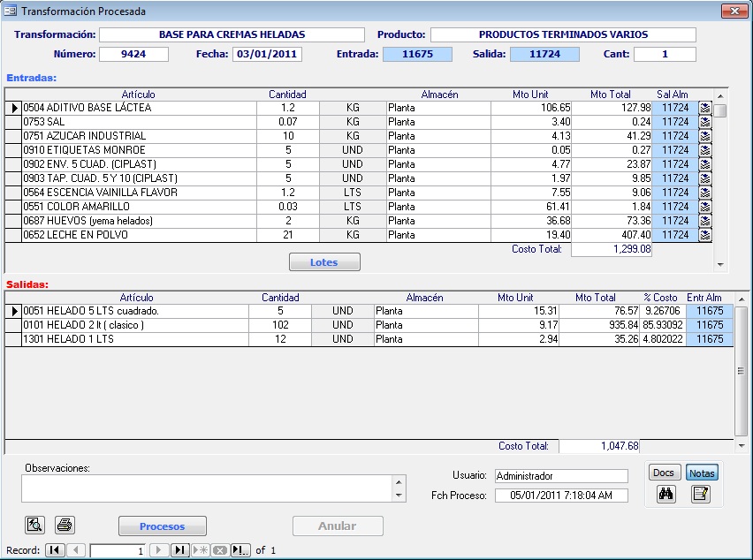
Task: Open the Docs button
Action: point(663,473)
